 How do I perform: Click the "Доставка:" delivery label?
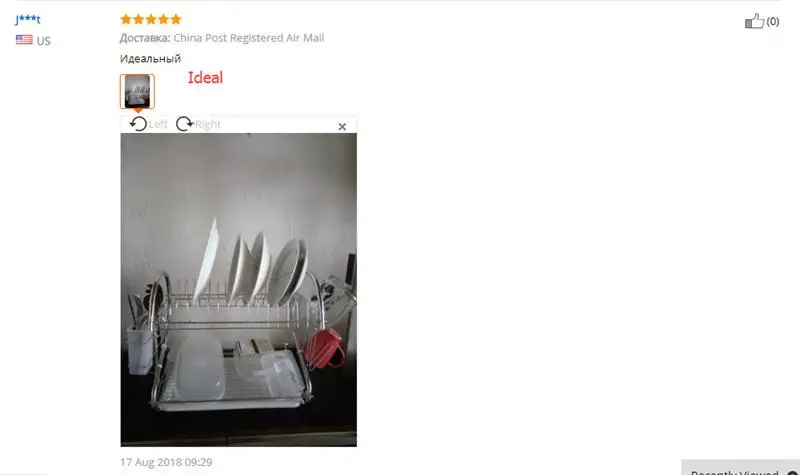tap(145, 38)
